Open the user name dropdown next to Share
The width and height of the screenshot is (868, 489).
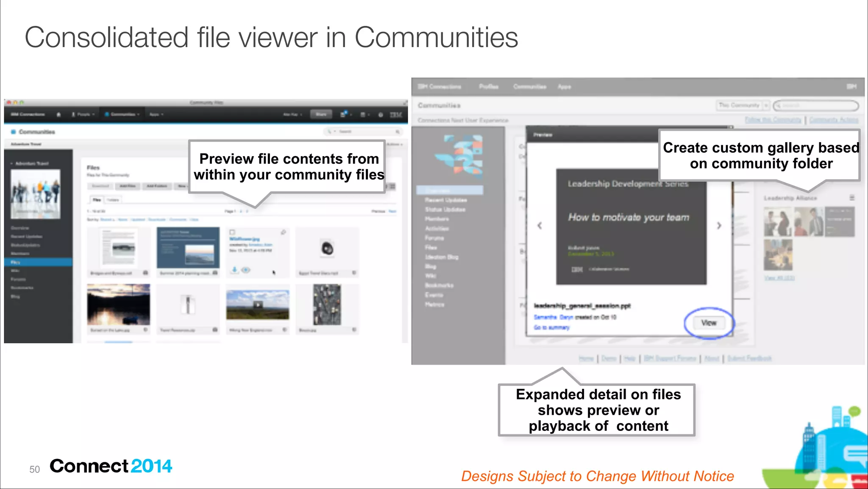click(x=292, y=115)
